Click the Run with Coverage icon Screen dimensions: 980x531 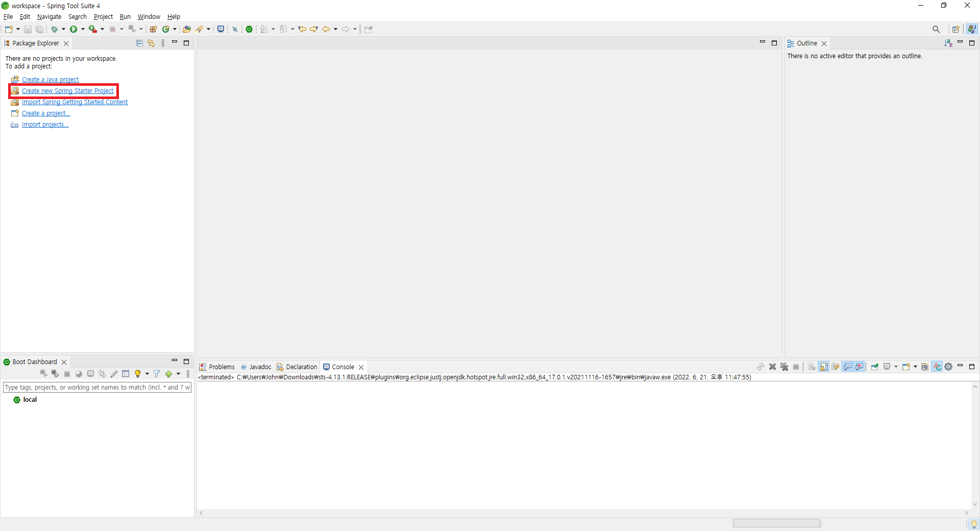tap(92, 29)
